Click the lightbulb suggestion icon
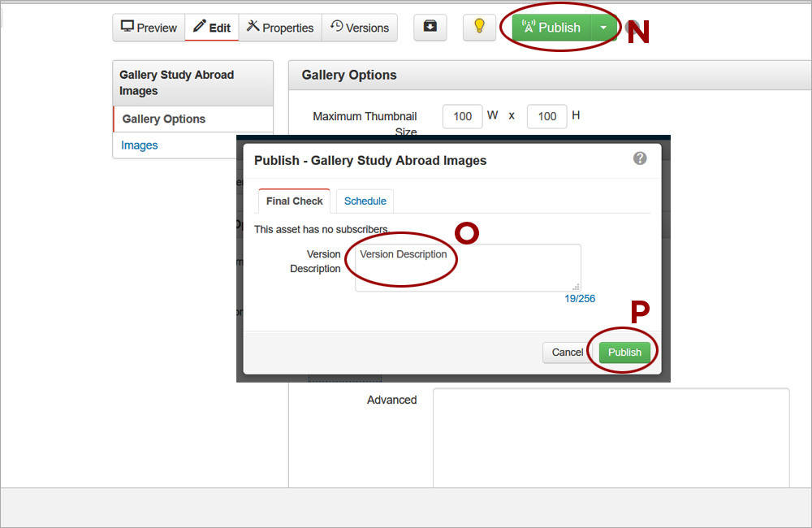Viewport: 812px width, 528px height. click(x=479, y=27)
